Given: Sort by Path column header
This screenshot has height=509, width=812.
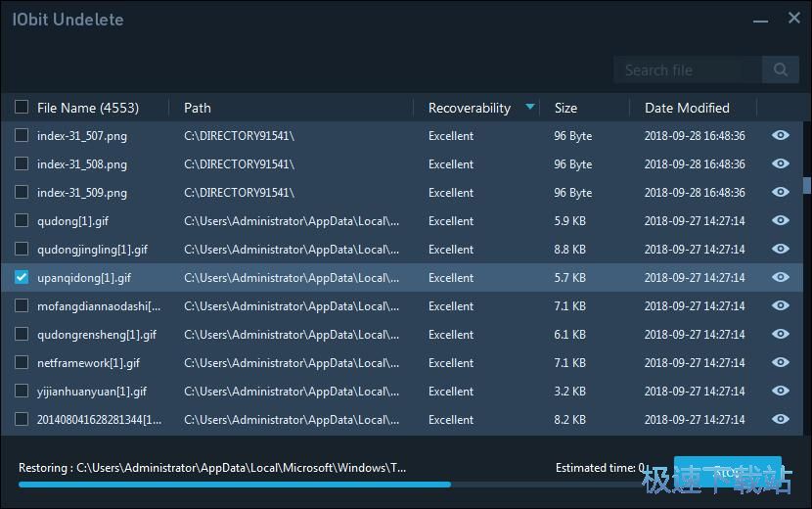Looking at the screenshot, I should 198,108.
